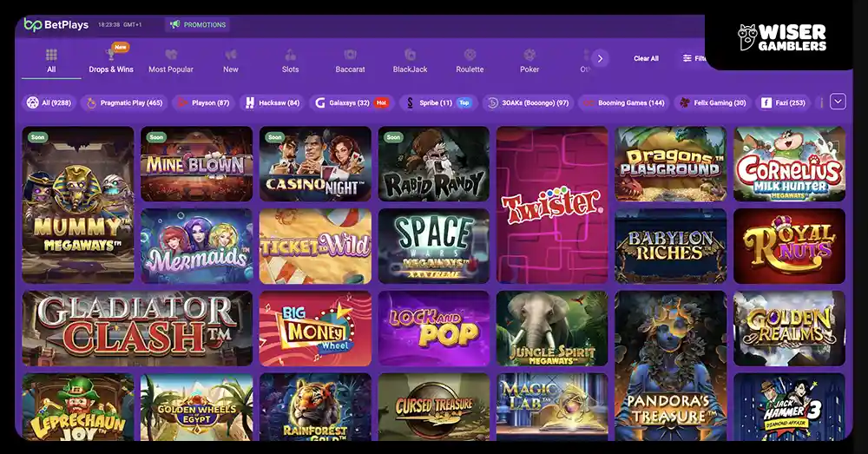Filter by Felix Gaming (30) provider
The image size is (868, 454).
point(713,102)
